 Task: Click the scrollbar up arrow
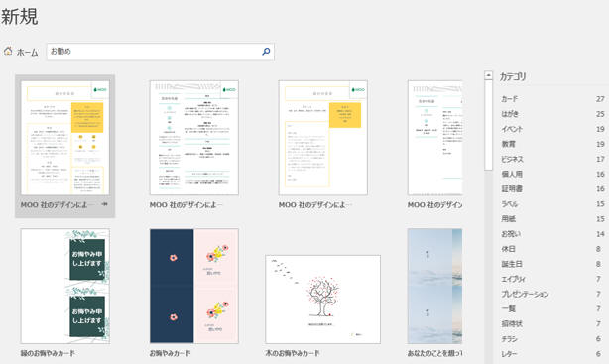(x=488, y=75)
